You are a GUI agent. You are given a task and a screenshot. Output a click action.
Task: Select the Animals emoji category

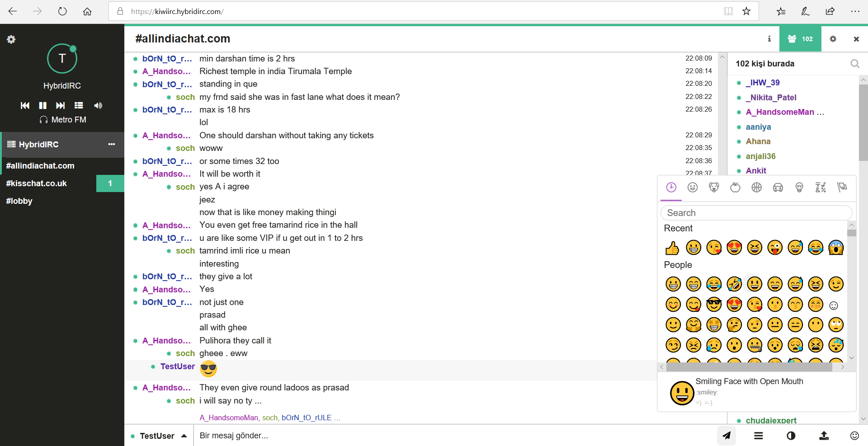pos(714,187)
